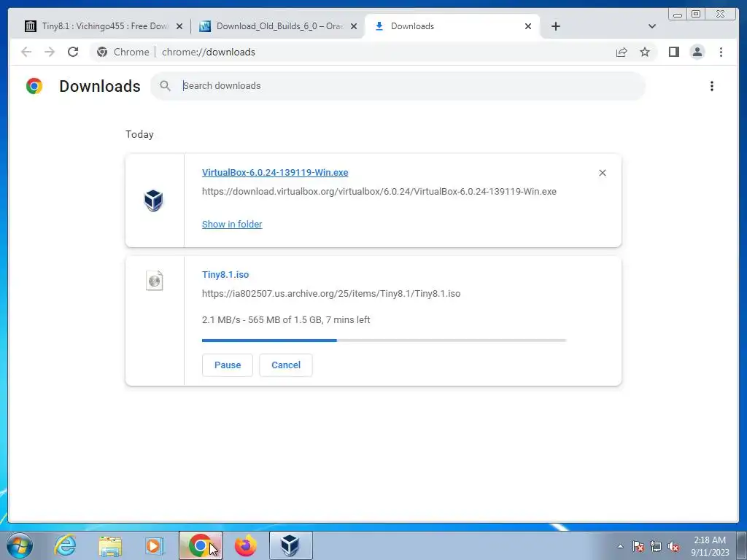This screenshot has width=747, height=560.
Task: Open Windows Explorer from the taskbar
Action: 110,545
